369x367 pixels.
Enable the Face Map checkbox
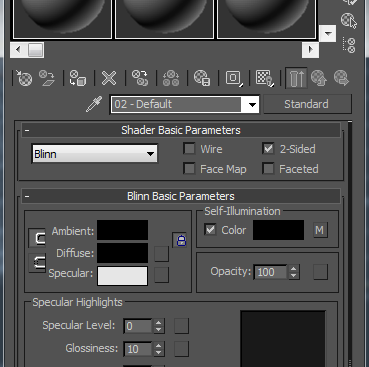pyautogui.click(x=189, y=169)
